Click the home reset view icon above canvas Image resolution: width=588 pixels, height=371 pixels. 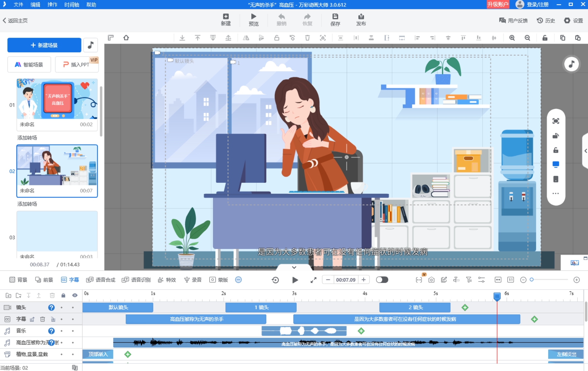126,38
